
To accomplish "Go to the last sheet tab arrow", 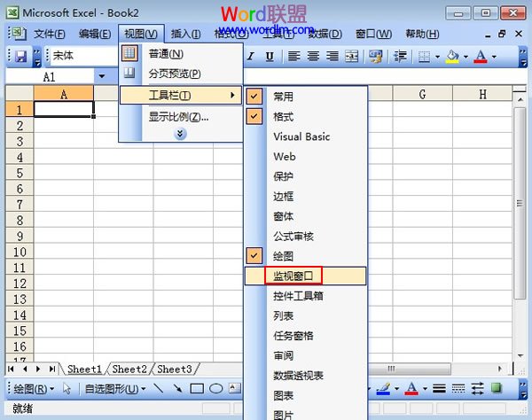I will (51, 369).
